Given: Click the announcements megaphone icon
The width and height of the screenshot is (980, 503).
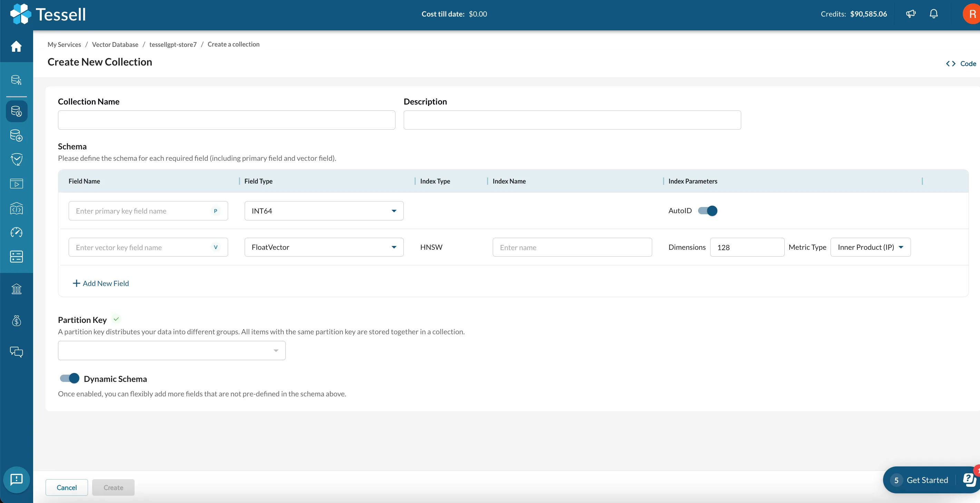Looking at the screenshot, I should 910,14.
